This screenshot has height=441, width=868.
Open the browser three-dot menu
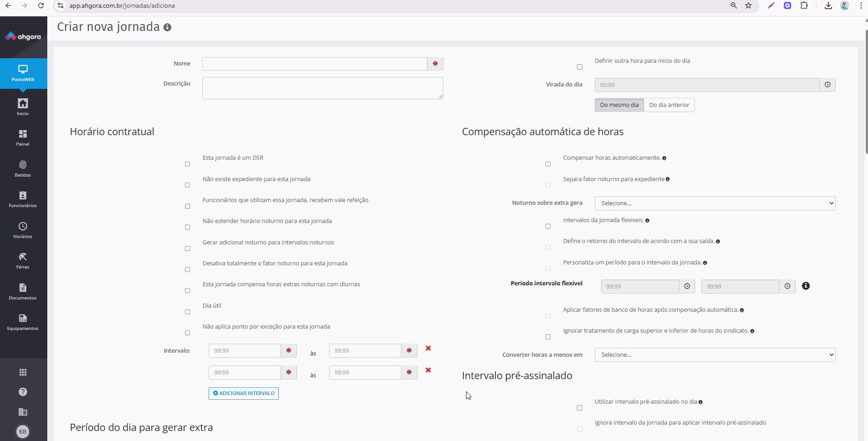(861, 5)
